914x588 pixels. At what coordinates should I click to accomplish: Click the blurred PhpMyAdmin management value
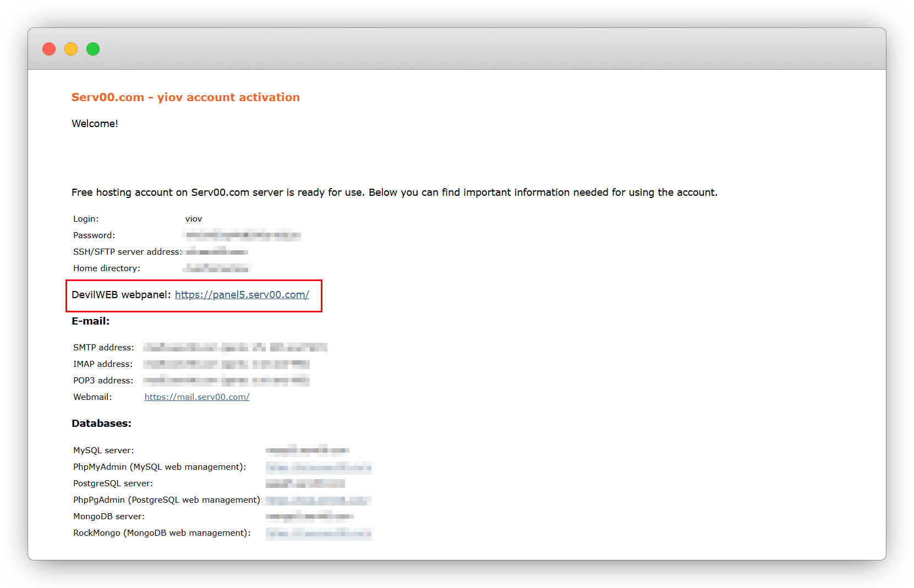click(x=318, y=467)
